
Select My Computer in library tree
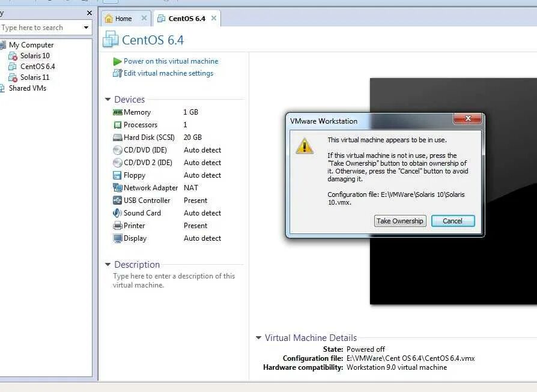click(31, 45)
